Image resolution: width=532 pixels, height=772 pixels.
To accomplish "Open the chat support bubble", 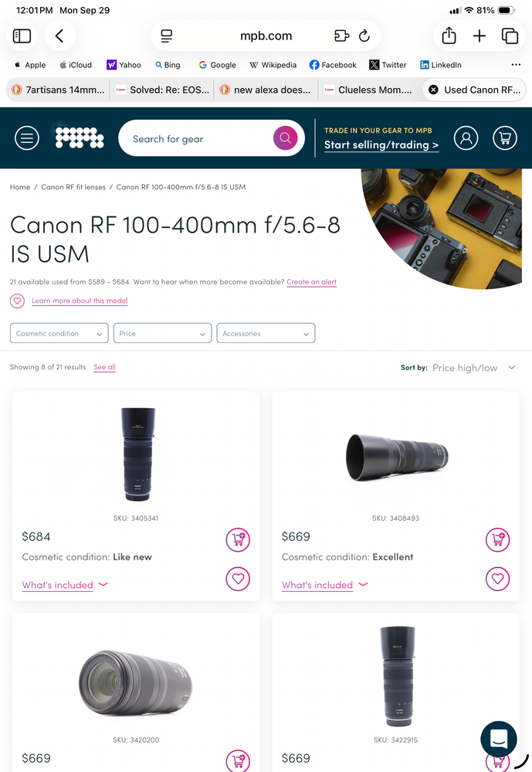I will 499,739.
